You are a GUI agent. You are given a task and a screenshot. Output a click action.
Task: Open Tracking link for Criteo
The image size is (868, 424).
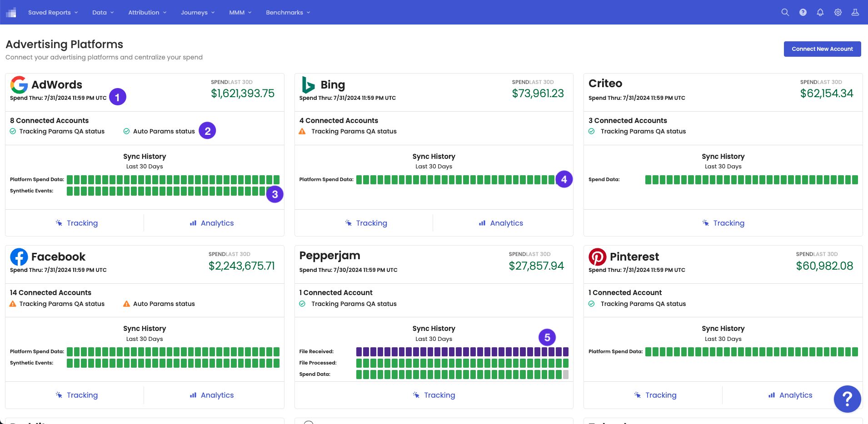pyautogui.click(x=723, y=223)
